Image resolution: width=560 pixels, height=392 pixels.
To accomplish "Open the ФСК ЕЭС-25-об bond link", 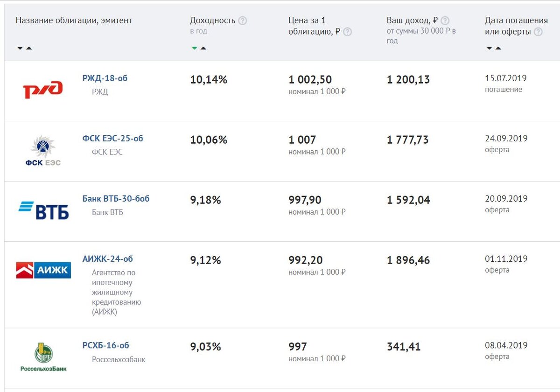I will click(113, 139).
